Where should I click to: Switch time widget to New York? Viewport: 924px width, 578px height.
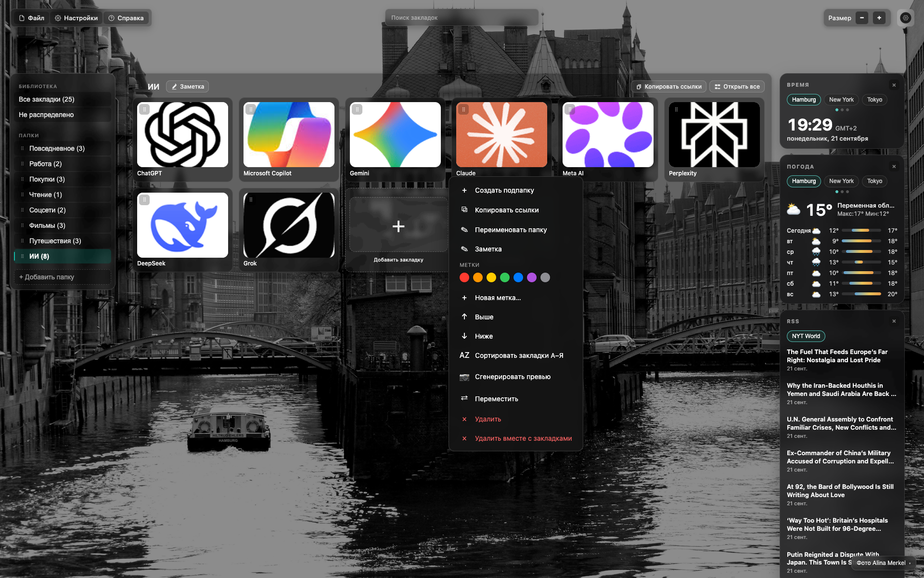coord(841,100)
